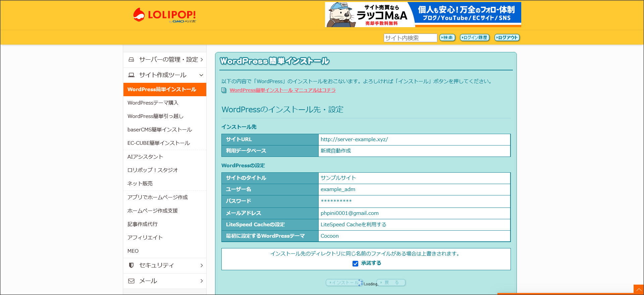644x295 pixels.
Task: Click the サンプルサイト title value
Action: click(338, 178)
